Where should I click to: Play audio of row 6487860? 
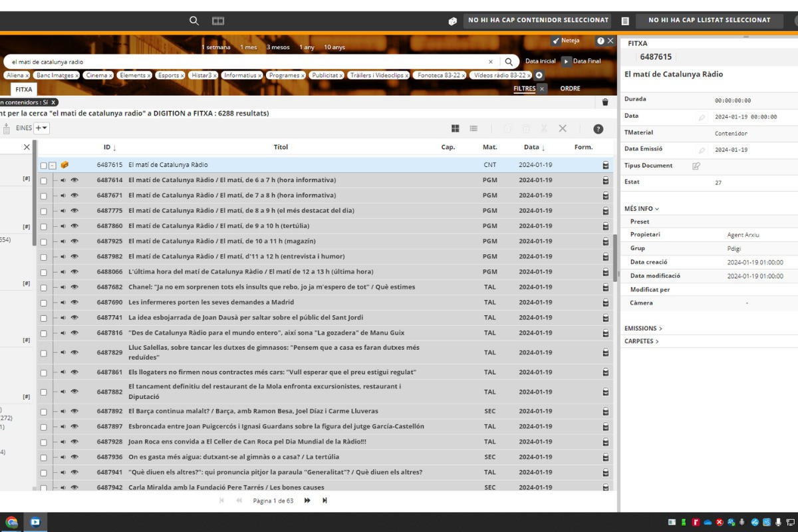pos(63,226)
